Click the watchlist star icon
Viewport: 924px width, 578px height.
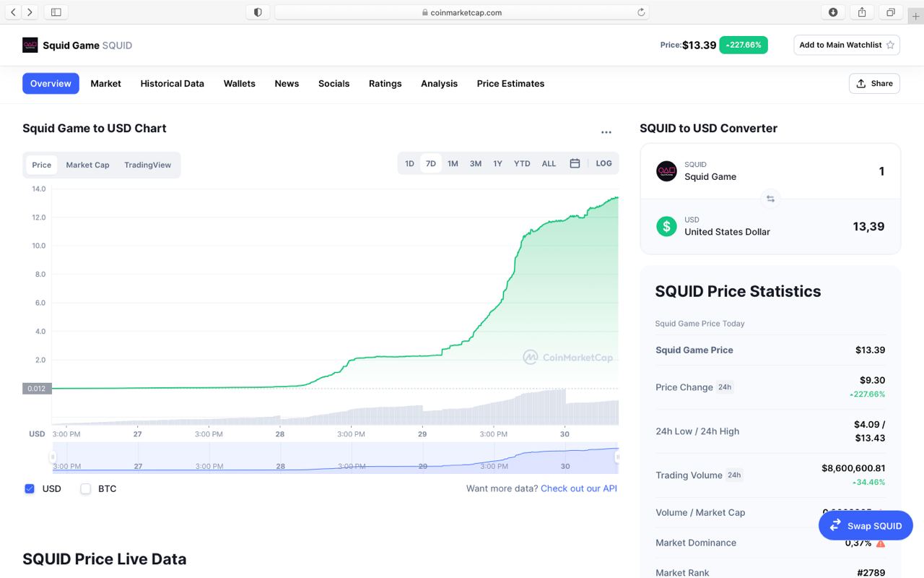890,45
